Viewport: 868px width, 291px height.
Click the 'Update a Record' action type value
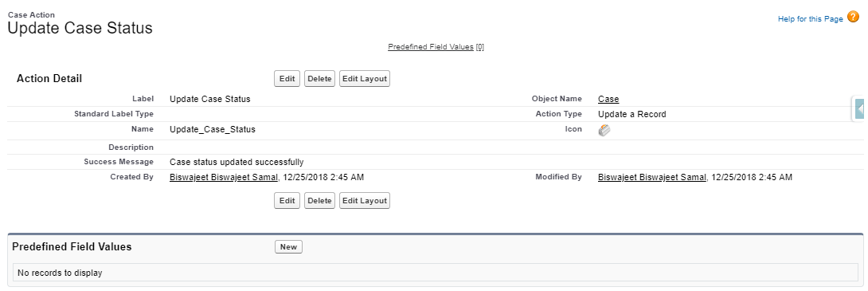point(632,114)
